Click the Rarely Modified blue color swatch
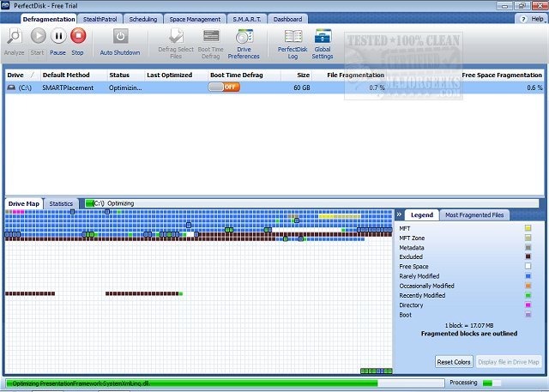The width and height of the screenshot is (549, 392). click(x=528, y=276)
